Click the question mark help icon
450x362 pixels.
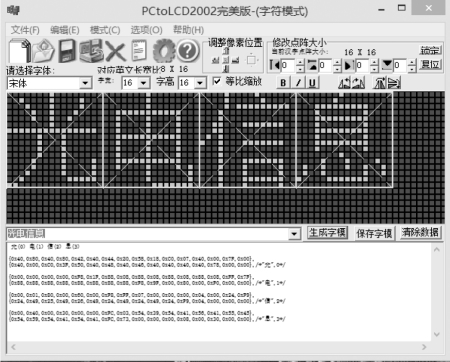(188, 51)
